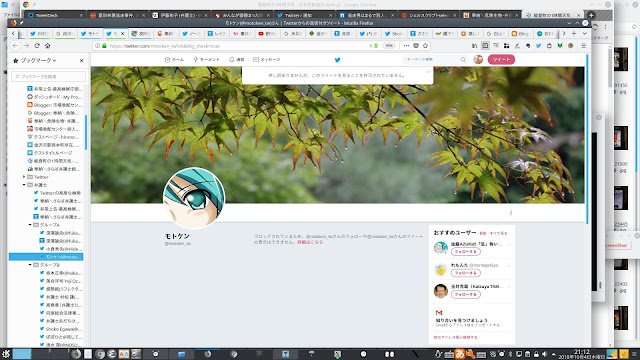Click すべて見る in recommended users
This screenshot has height=360, width=640.
tap(499, 233)
